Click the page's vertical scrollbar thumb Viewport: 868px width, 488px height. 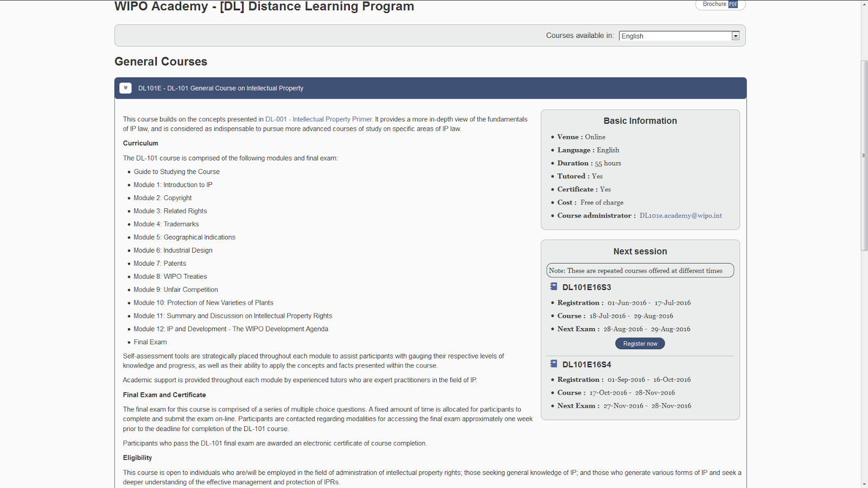[864, 155]
